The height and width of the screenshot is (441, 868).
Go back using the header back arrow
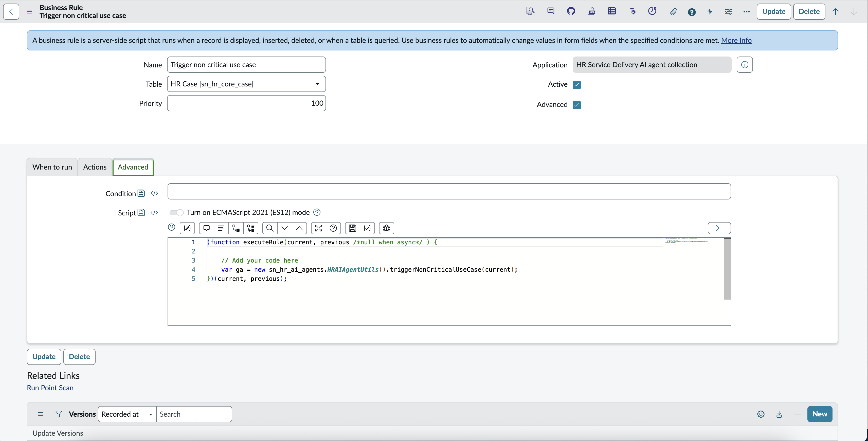tap(11, 11)
